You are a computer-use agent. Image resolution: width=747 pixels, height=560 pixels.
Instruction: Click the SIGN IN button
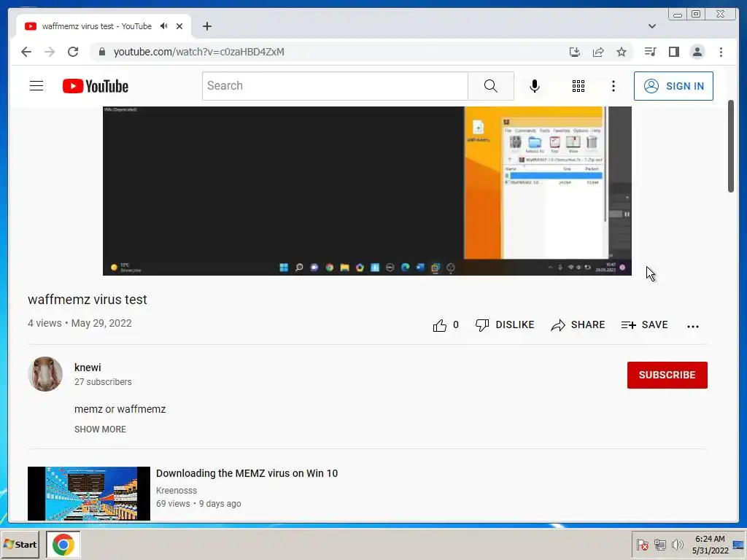(673, 86)
